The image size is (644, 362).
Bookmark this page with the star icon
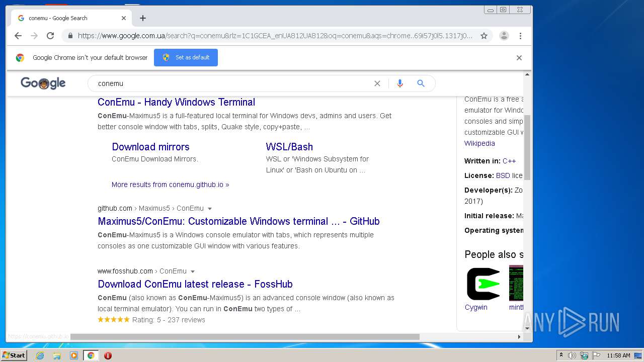coord(484,36)
